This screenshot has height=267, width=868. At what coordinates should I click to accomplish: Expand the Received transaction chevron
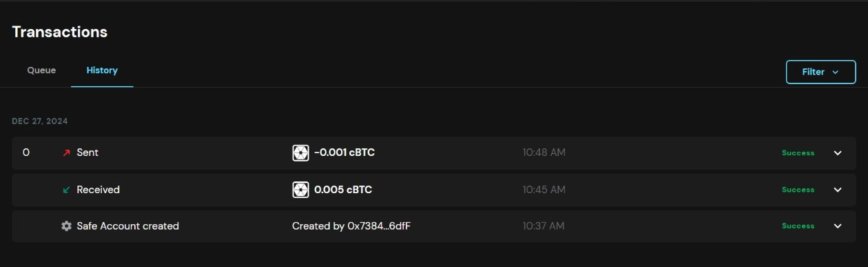point(838,190)
